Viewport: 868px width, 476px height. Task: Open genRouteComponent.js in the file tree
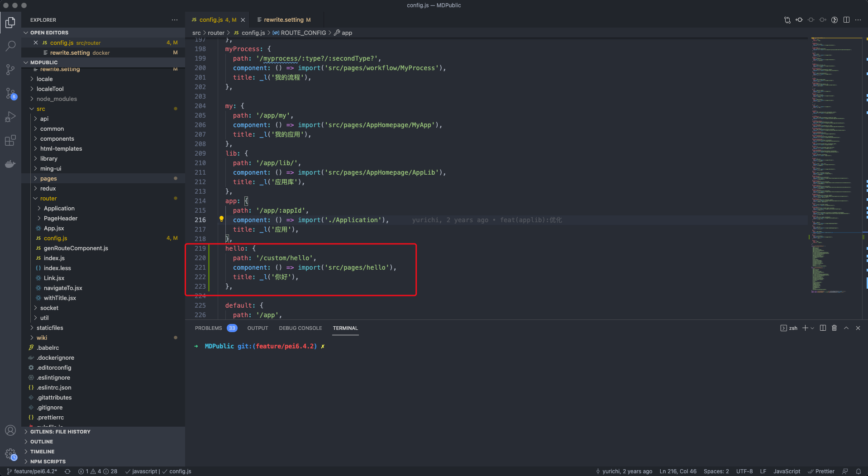(x=76, y=248)
